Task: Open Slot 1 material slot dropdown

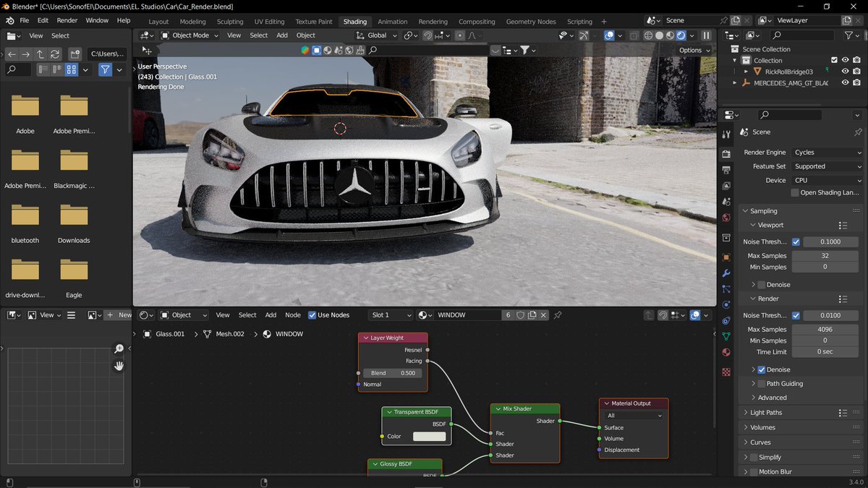Action: [391, 315]
